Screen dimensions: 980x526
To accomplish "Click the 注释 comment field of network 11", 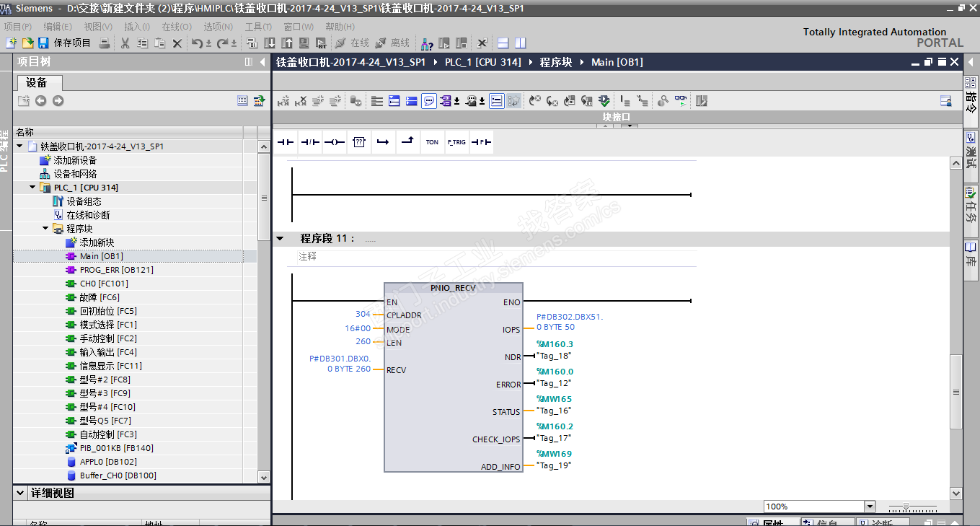I will [x=497, y=257].
